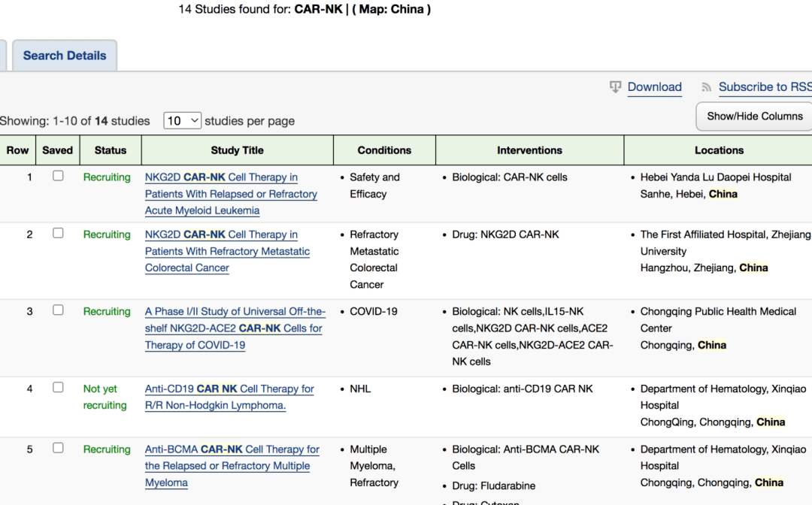Open Anti-BCMA CAR-NK Multiple Myeloma study
Viewport: 812px width, 505px height.
point(232,466)
